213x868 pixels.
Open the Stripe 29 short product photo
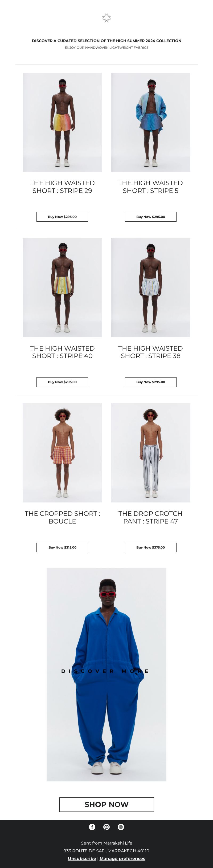click(62, 122)
